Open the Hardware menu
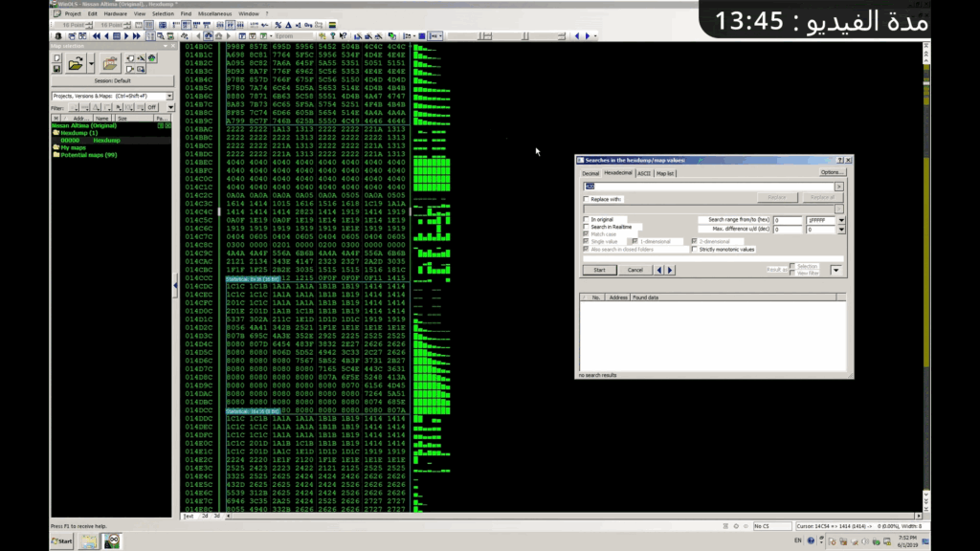Image resolution: width=980 pixels, height=551 pixels. point(115,14)
